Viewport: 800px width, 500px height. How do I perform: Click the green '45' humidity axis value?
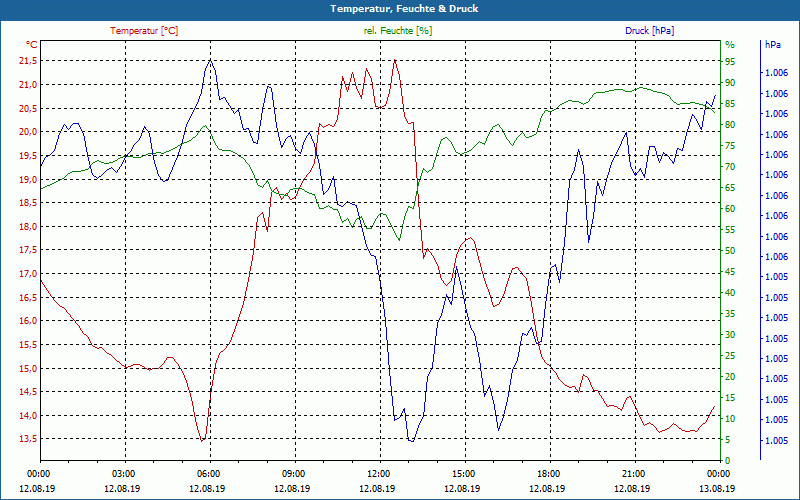pos(730,272)
